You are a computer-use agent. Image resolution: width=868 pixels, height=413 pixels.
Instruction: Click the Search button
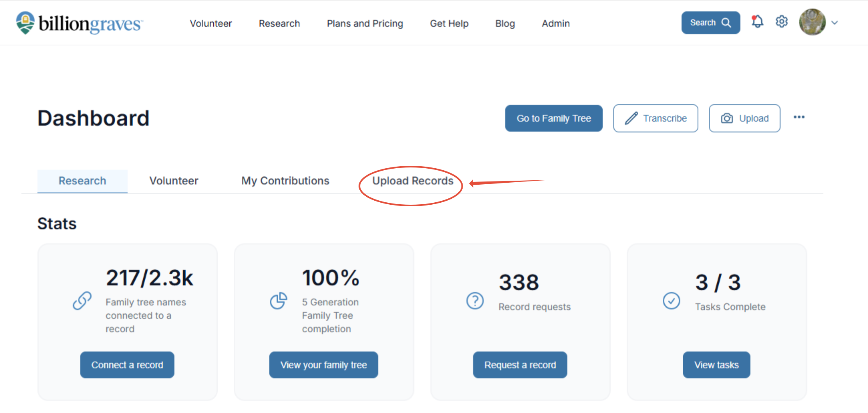click(711, 23)
